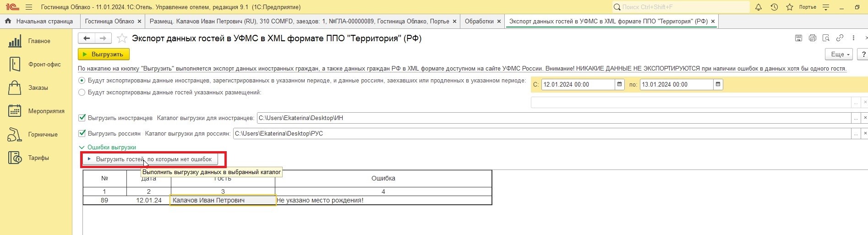
Task: Open selection for accommodations field ellipsis
Action: 855,103
